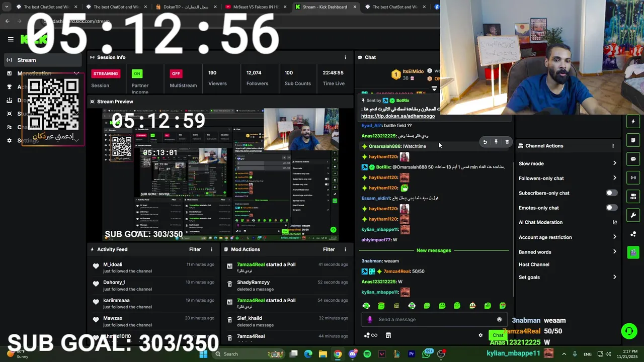This screenshot has height=362, width=644.
Task: Open the chat bubble icon in right rail
Action: coord(633,159)
